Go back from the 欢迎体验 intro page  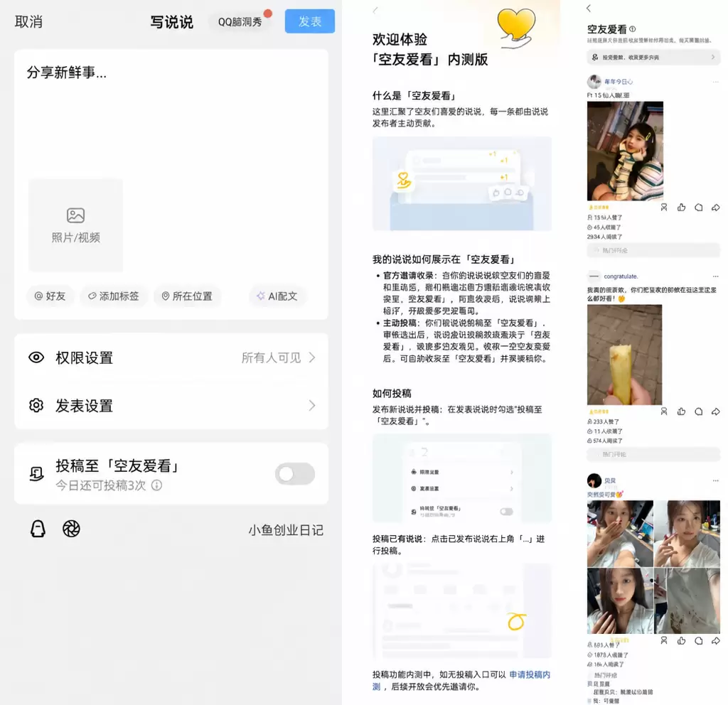click(375, 11)
